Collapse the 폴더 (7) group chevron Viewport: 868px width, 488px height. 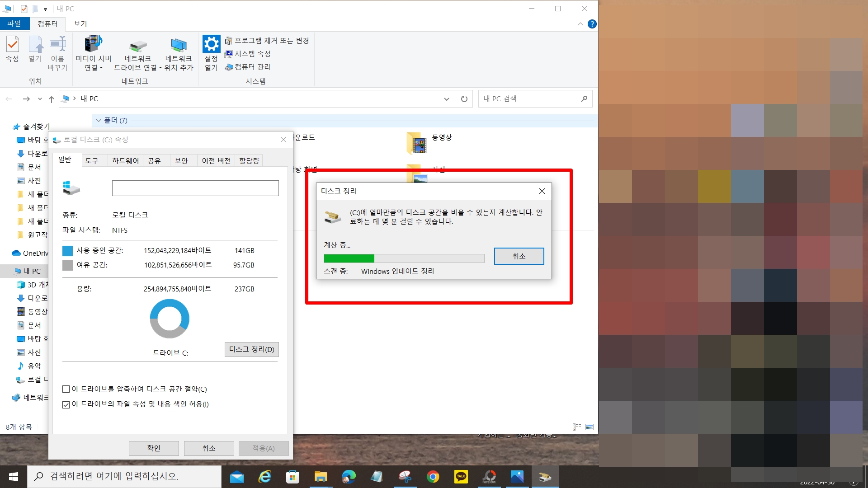[x=99, y=120]
